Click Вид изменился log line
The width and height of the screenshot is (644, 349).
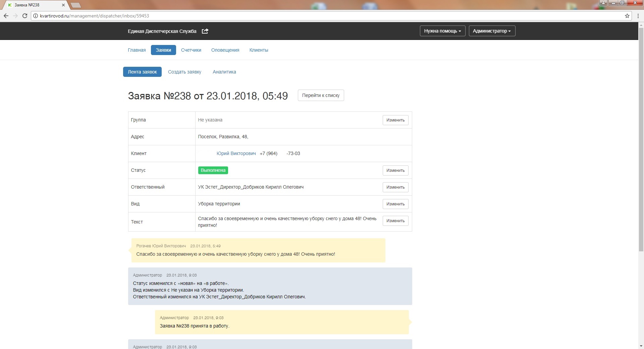tap(188, 290)
